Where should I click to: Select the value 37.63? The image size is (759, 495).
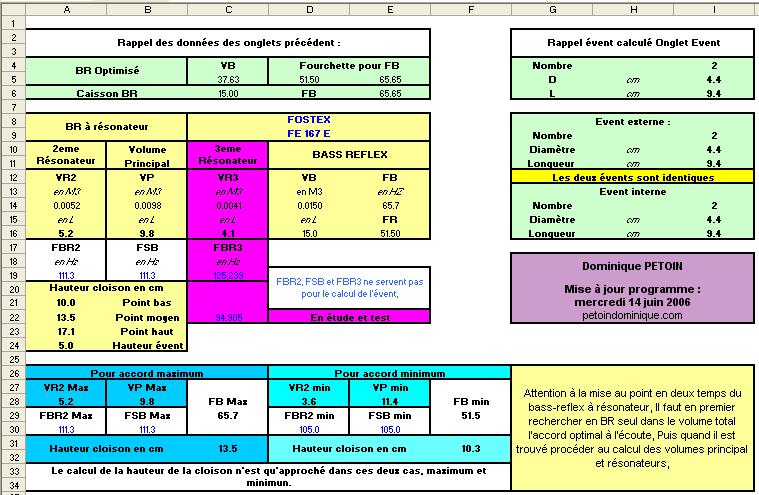pyautogui.click(x=228, y=79)
